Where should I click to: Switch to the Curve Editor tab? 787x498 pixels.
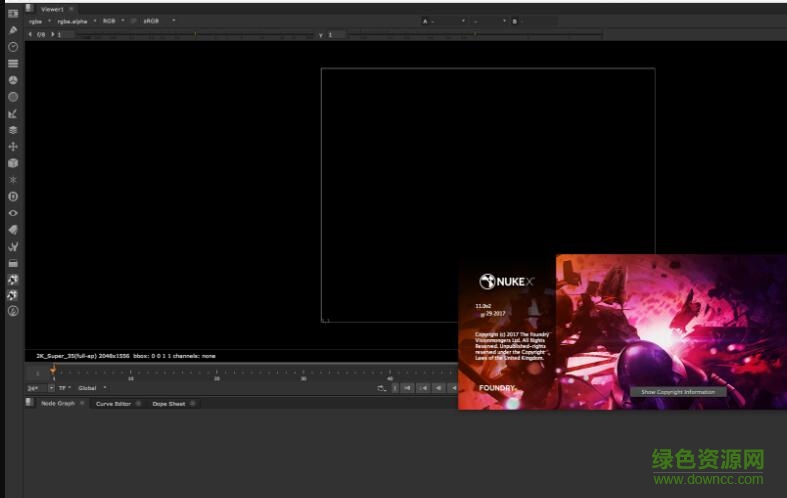112,404
